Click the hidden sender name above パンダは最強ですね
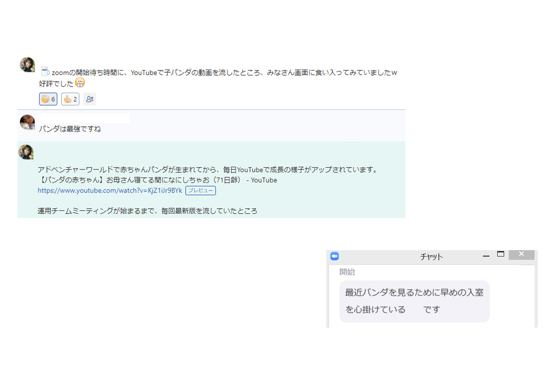The height and width of the screenshot is (392, 553). point(83,118)
